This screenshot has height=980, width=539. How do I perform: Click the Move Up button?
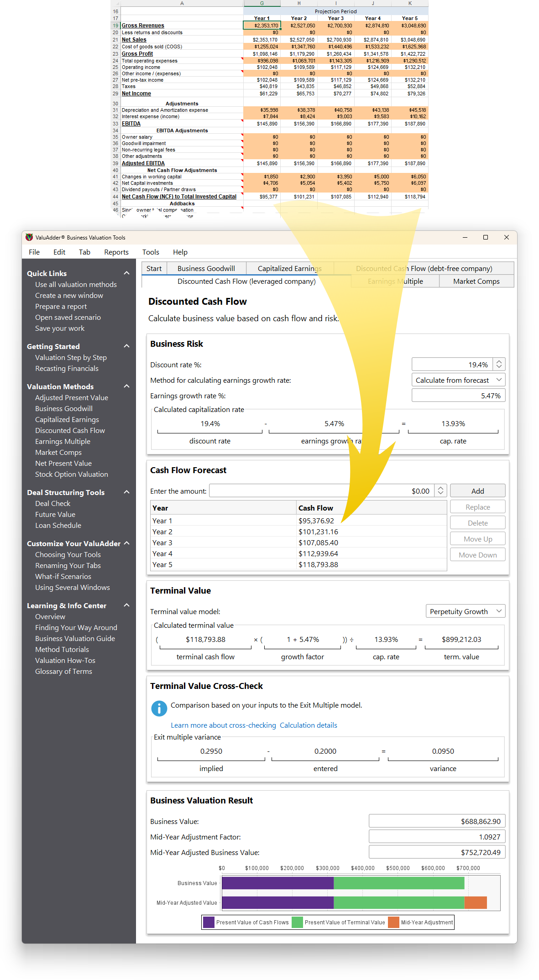[x=478, y=539]
